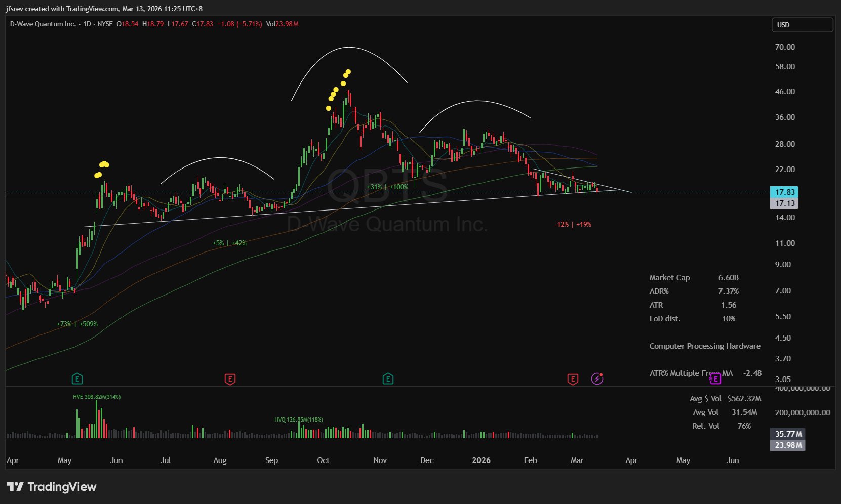Click the red earnings marker after February
The height and width of the screenshot is (504, 841).
[x=573, y=379]
